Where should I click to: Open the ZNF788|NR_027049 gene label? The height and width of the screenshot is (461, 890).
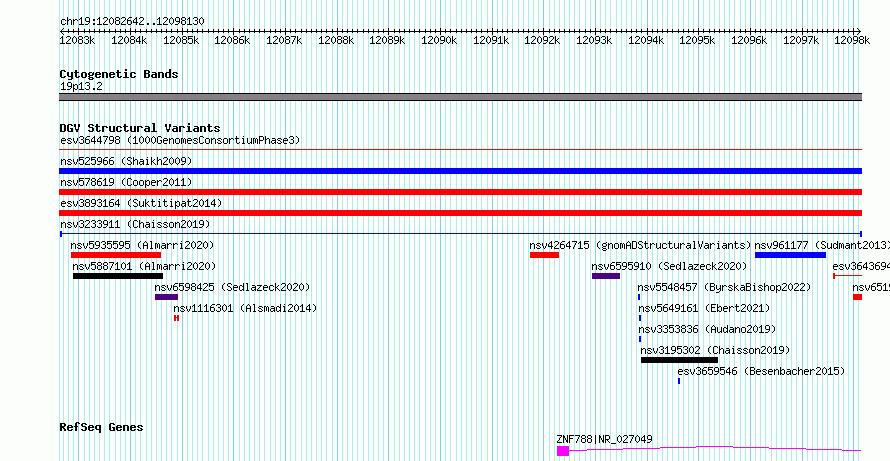(x=604, y=439)
